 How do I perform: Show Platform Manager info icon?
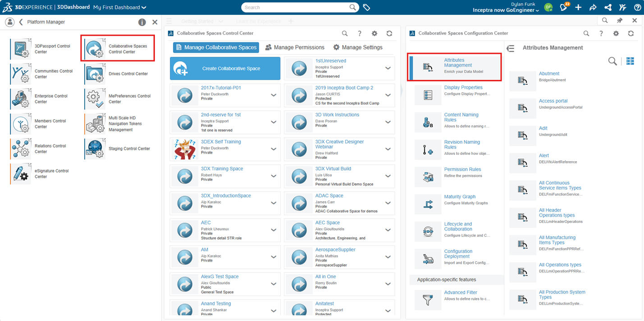142,22
